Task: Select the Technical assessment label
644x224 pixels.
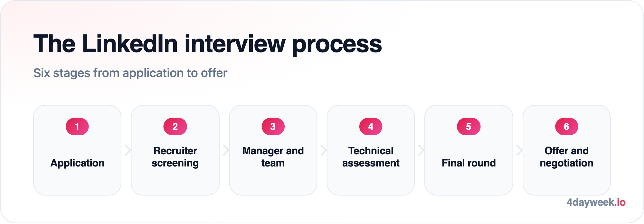Action: click(x=371, y=157)
